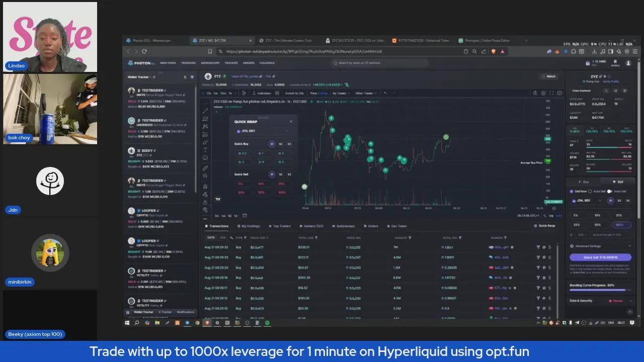Click the Fibonacci drawing tool icon
The image size is (644, 362).
click(x=205, y=119)
